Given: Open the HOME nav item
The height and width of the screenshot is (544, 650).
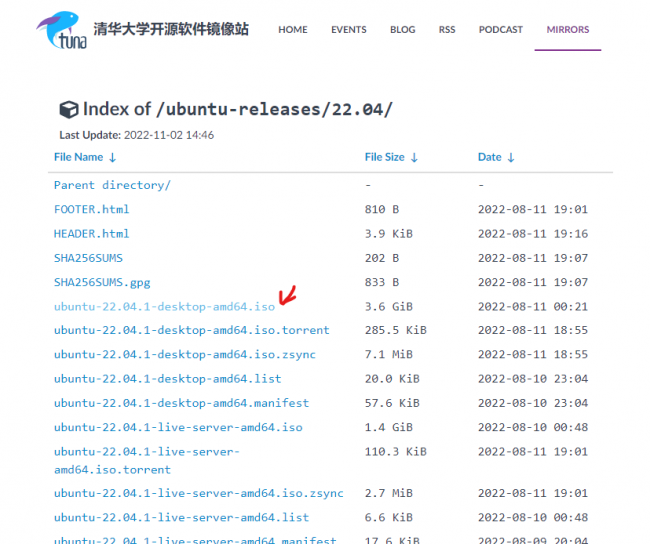Looking at the screenshot, I should coord(293,29).
